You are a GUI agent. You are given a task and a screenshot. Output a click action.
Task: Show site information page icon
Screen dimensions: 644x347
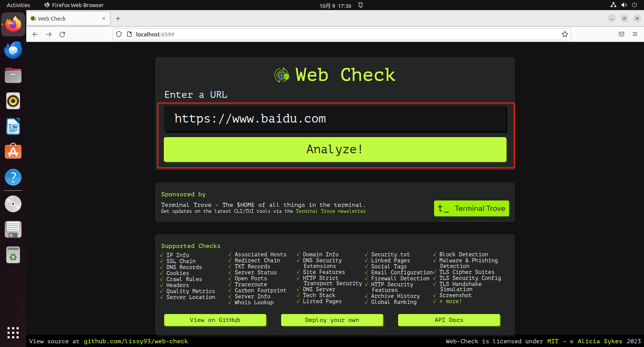129,34
